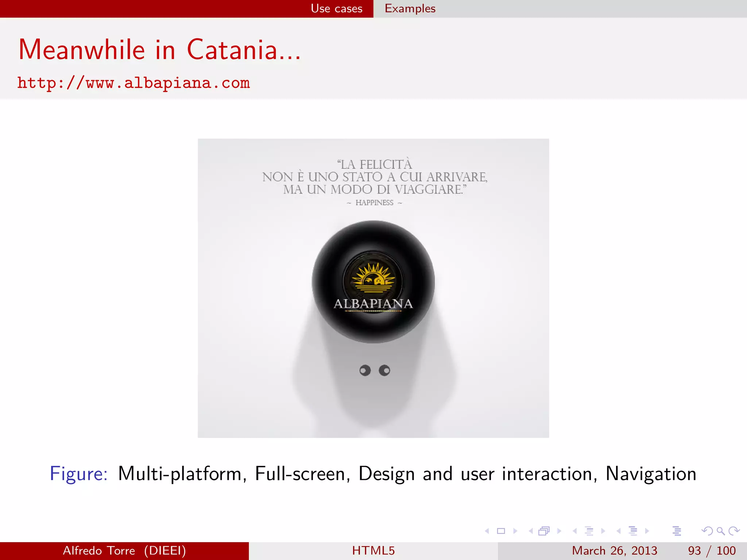
Task: Click the blue Figure: caption label
Action: 78,474
